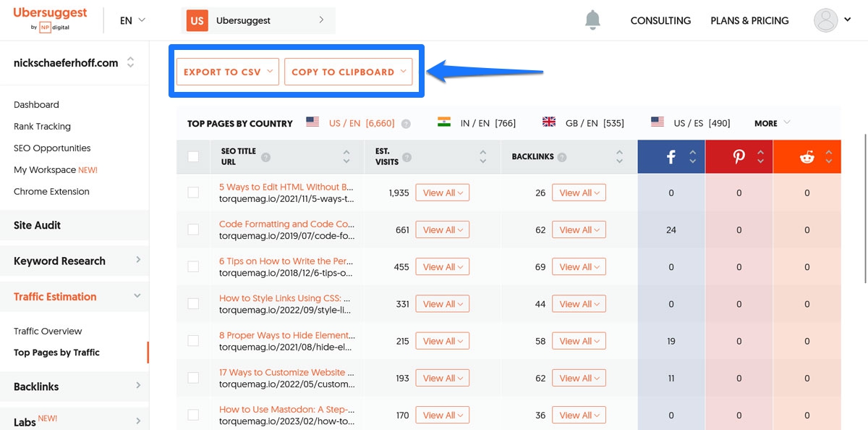Expand the Copy to Clipboard dropdown

click(348, 72)
